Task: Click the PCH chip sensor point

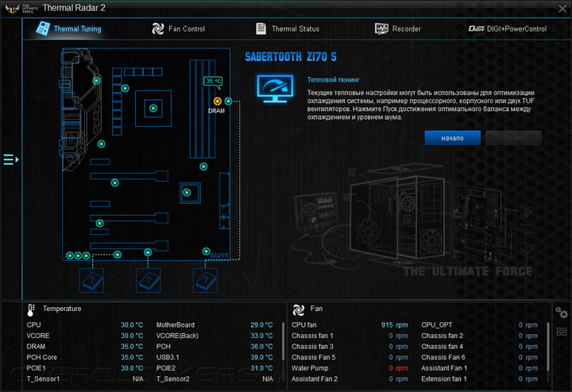Action: [x=187, y=192]
